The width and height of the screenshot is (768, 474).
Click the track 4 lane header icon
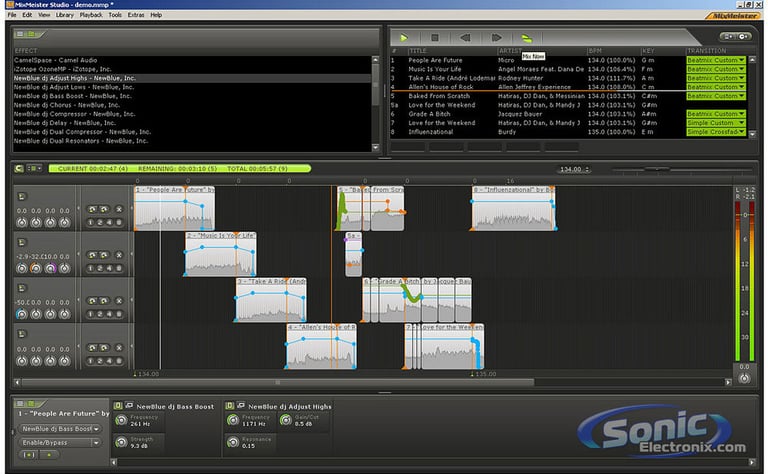pyautogui.click(x=22, y=334)
